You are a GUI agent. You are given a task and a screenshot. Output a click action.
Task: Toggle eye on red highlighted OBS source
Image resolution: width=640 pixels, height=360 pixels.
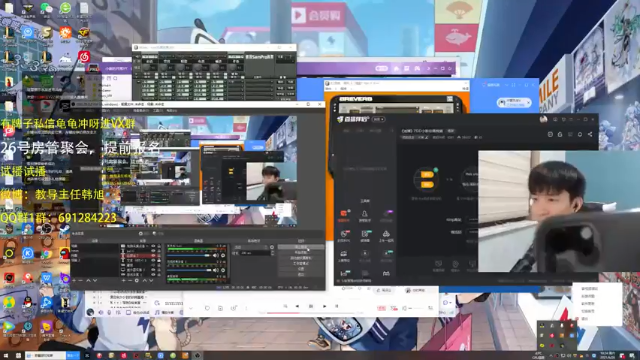pyautogui.click(x=153, y=255)
